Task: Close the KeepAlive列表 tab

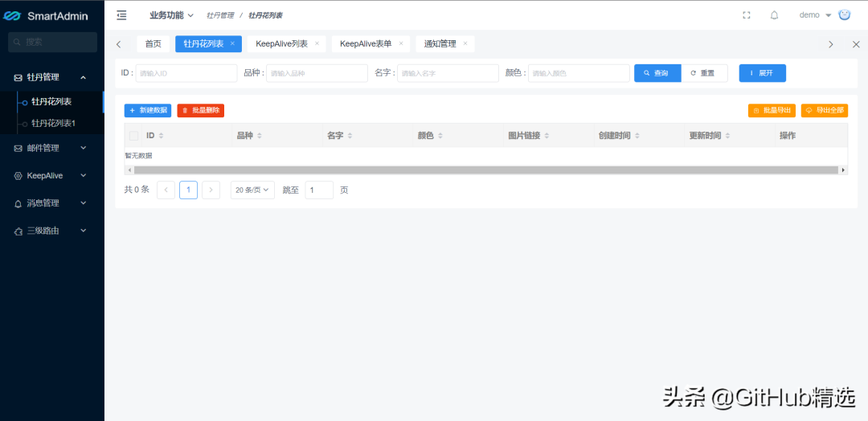Action: pos(317,43)
